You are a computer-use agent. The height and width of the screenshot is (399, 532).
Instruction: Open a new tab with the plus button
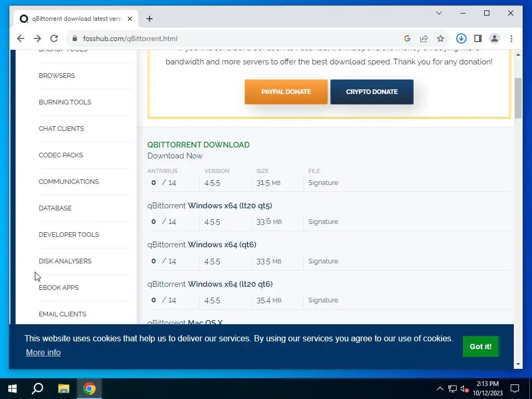(x=150, y=19)
